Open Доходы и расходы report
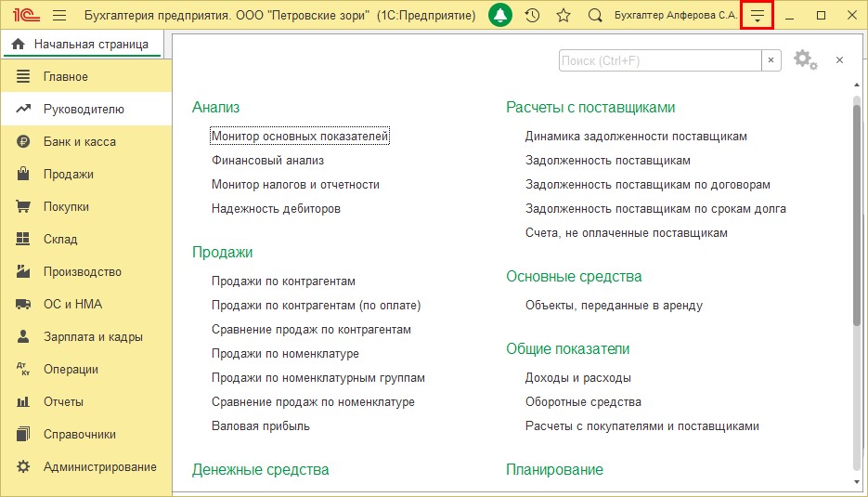This screenshot has width=868, height=497. [x=577, y=378]
